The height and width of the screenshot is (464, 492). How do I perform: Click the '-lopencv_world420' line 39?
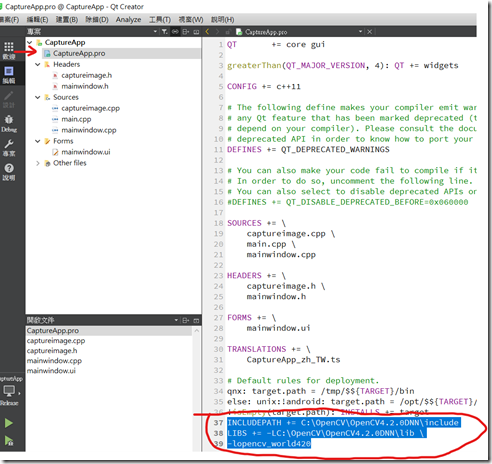coord(269,444)
